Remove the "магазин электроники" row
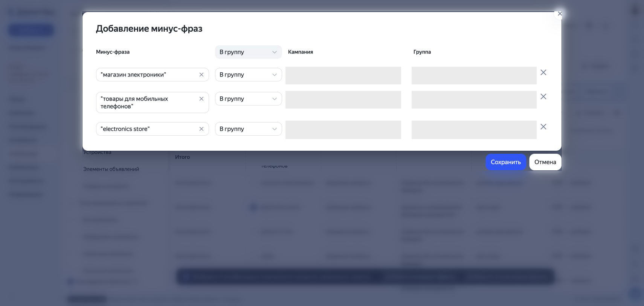This screenshot has height=306, width=644. tap(543, 72)
